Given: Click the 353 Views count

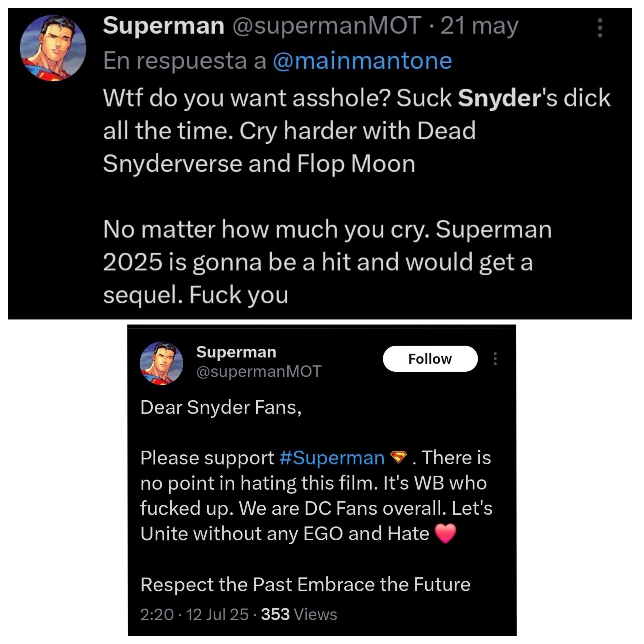Looking at the screenshot, I should point(299,614).
